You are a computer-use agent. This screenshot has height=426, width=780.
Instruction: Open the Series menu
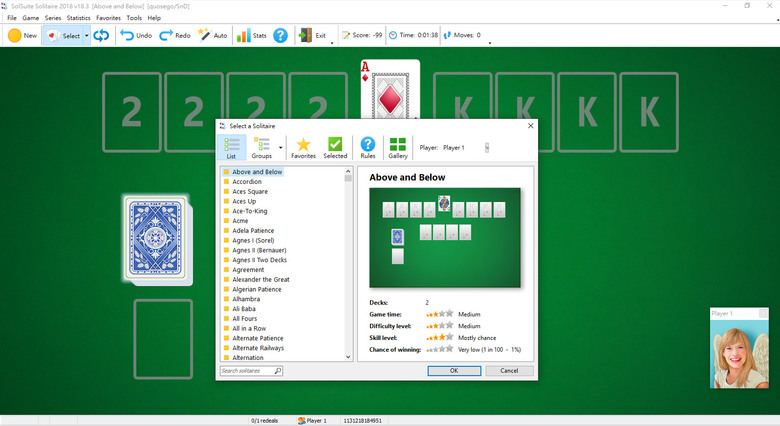click(53, 18)
